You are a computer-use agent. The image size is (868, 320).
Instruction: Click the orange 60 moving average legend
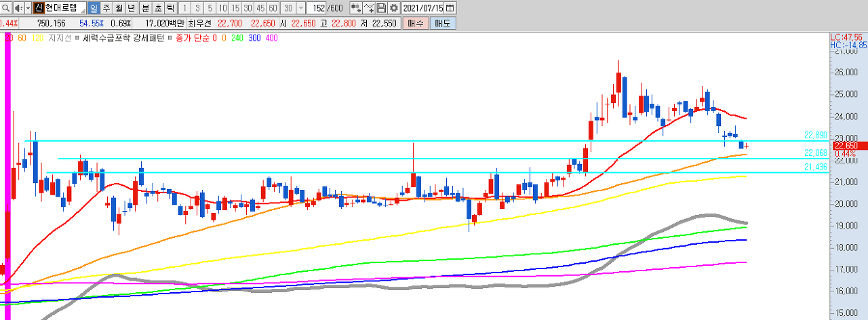(x=22, y=38)
